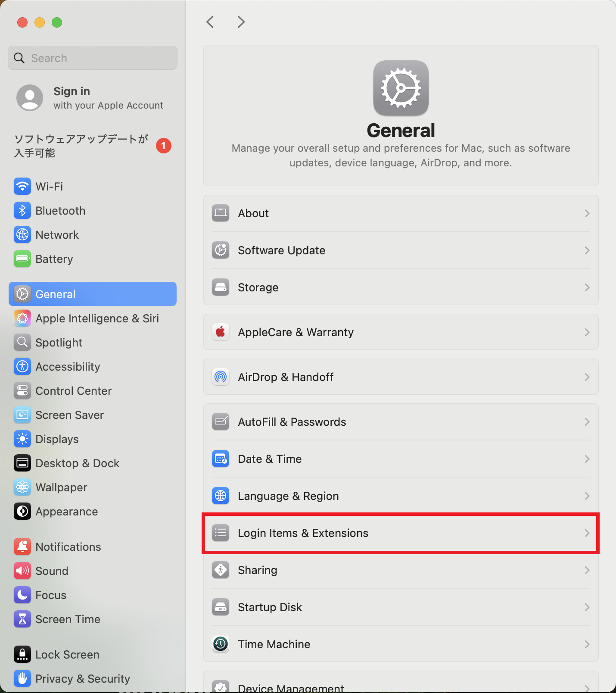
Task: Expand the About row chevron
Action: point(587,213)
